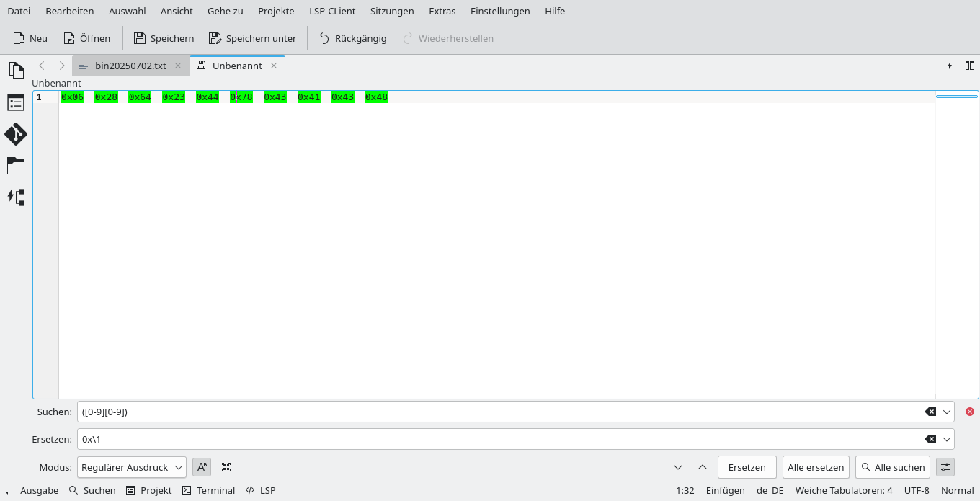Open the Einstellungen menu
The width and height of the screenshot is (980, 501).
(x=500, y=11)
